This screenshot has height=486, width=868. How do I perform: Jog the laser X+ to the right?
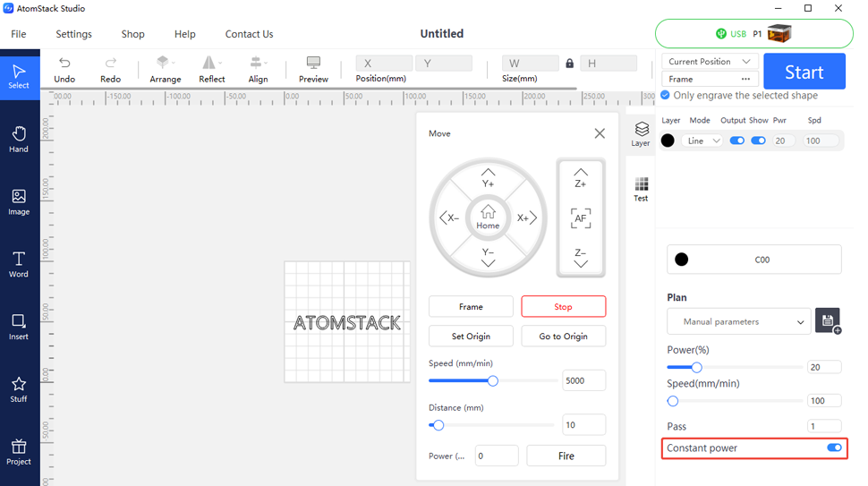(x=527, y=217)
